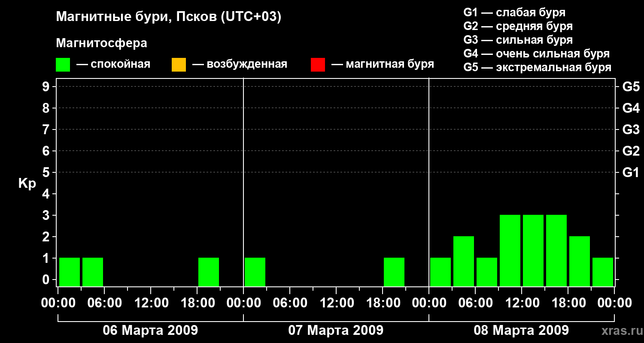The width and height of the screenshot is (644, 343).
Task: Click the green 'спокойная' legend swatch
Action: (63, 64)
